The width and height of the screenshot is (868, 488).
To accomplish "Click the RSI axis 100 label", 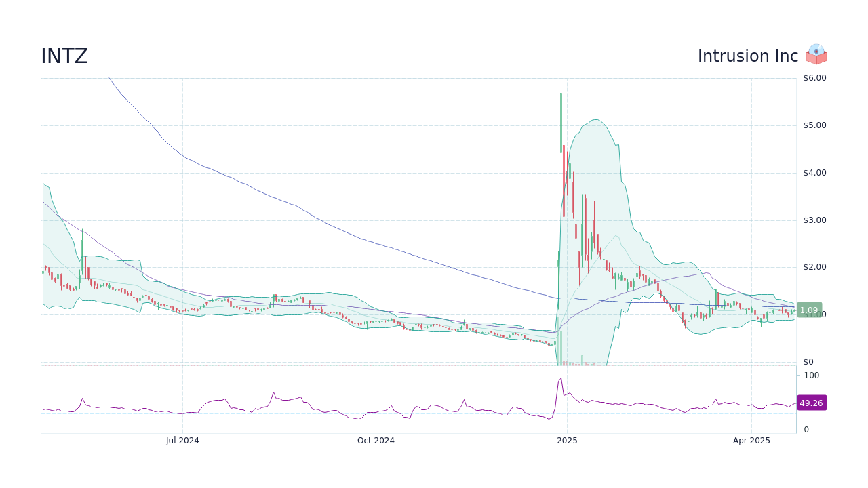I will [x=812, y=375].
